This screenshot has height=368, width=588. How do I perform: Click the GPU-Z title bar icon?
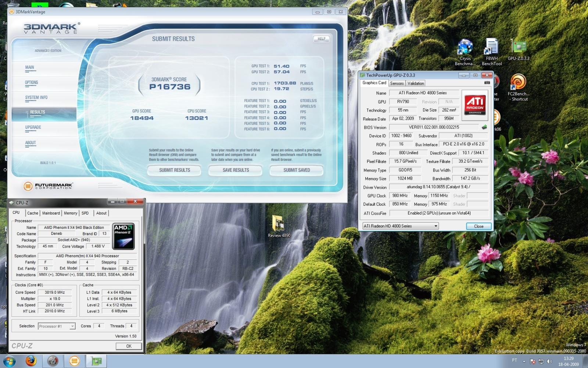click(x=363, y=75)
